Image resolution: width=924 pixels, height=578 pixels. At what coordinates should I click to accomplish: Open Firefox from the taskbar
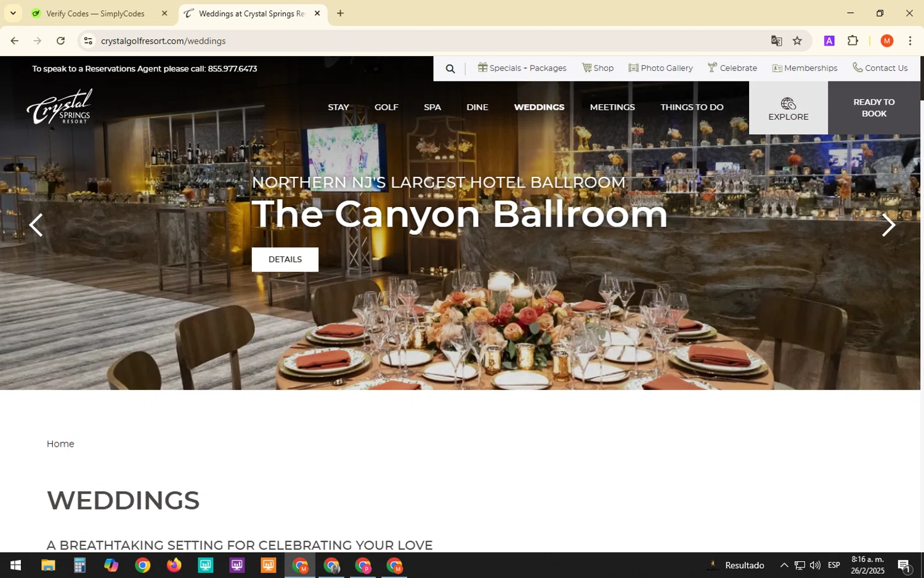174,565
